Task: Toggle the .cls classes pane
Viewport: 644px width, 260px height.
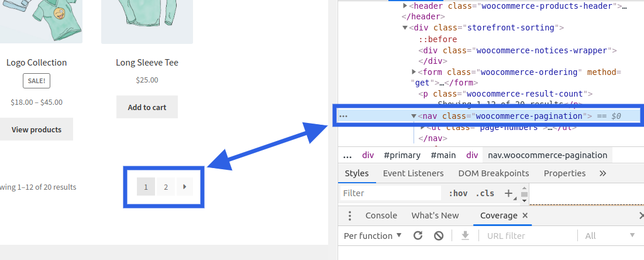Action: click(x=485, y=193)
